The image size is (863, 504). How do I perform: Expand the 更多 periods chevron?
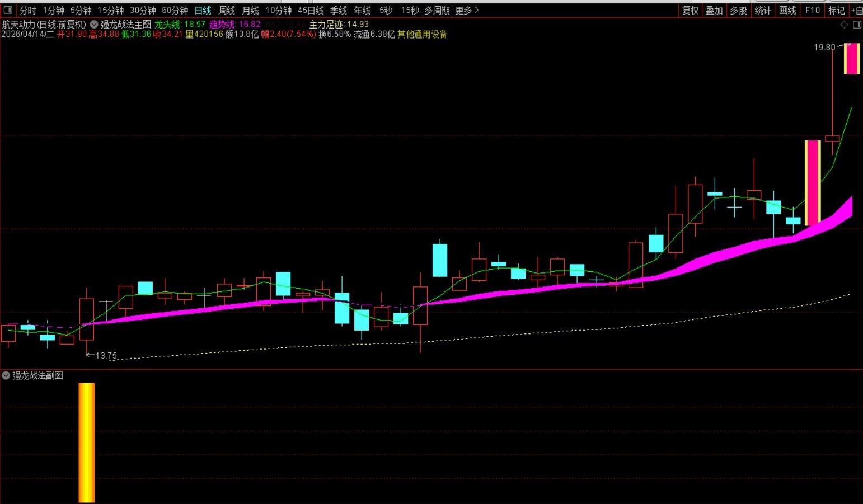pos(477,10)
